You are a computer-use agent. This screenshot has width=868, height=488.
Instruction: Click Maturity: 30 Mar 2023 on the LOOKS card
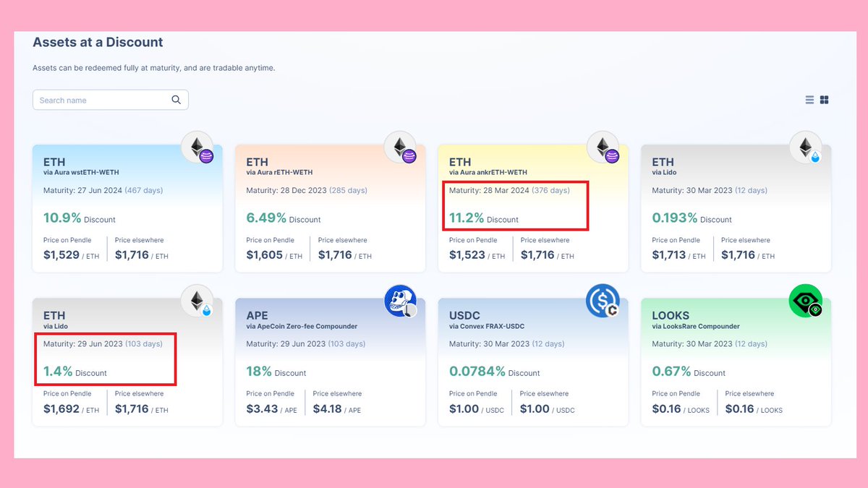click(710, 344)
